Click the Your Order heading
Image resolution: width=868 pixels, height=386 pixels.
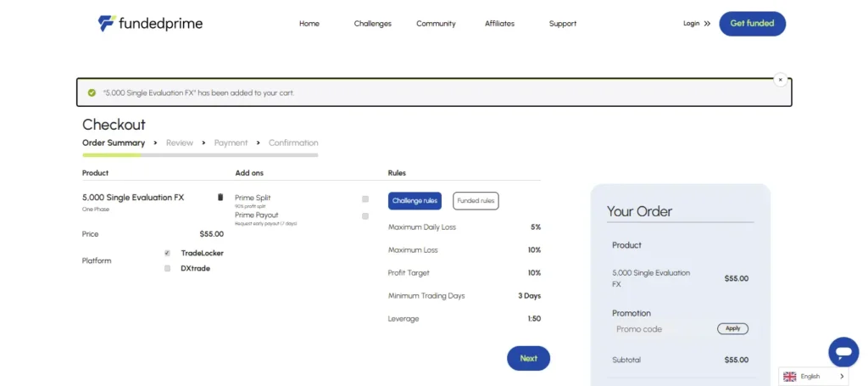[639, 211]
